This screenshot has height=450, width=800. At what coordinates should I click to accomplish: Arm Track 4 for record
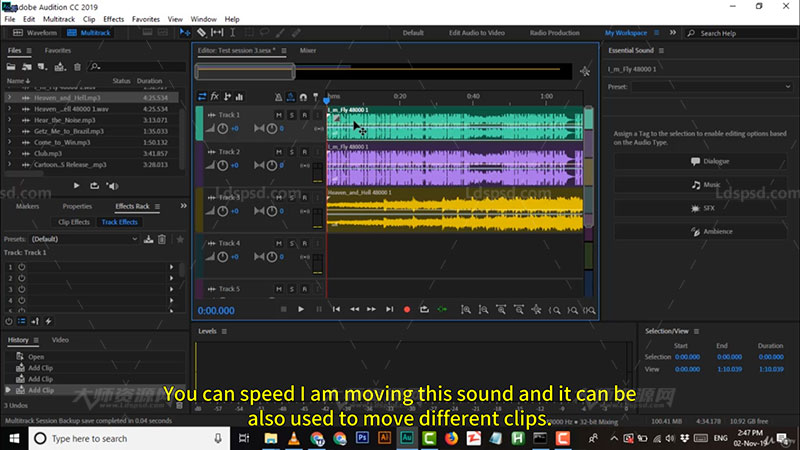tap(305, 243)
